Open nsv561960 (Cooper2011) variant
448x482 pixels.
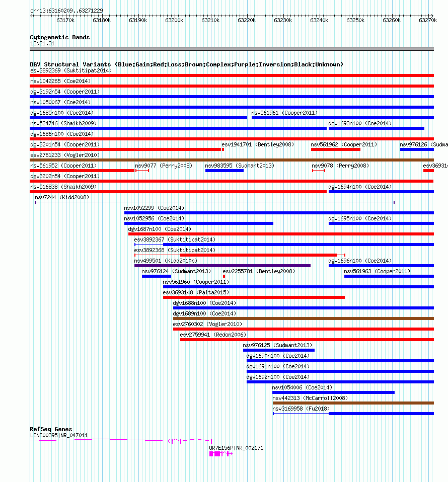pos(196,282)
